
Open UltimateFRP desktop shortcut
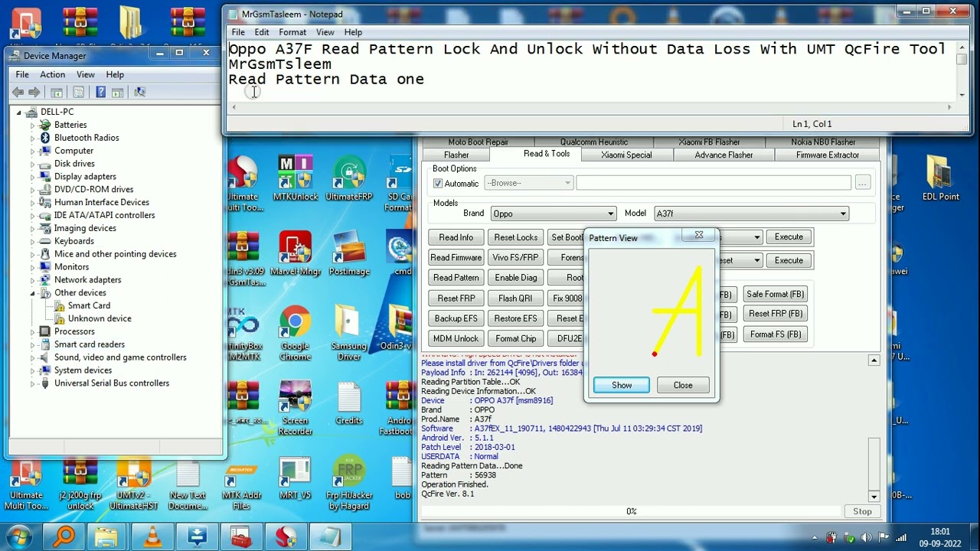coord(349,178)
